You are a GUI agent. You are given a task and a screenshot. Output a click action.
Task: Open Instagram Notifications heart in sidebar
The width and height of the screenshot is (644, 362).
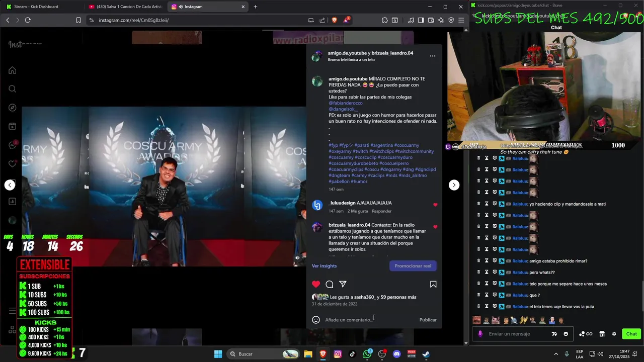click(x=12, y=164)
